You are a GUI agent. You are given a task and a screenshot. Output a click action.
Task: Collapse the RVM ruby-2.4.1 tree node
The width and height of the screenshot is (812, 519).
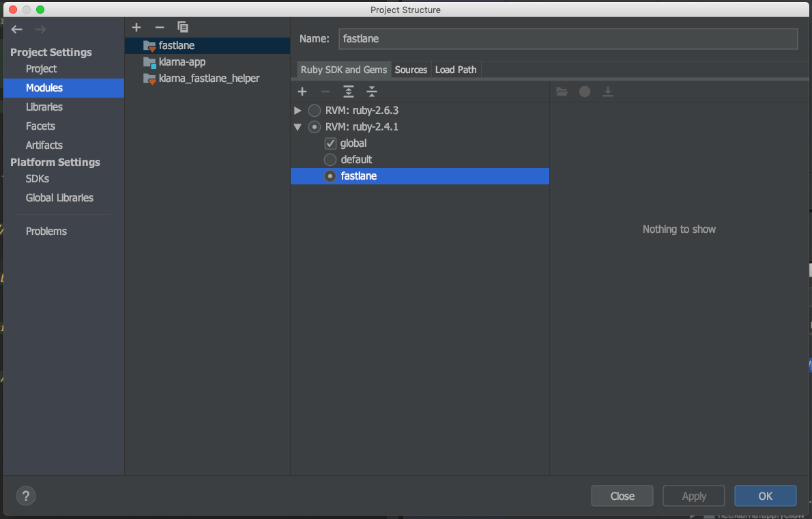(x=298, y=126)
